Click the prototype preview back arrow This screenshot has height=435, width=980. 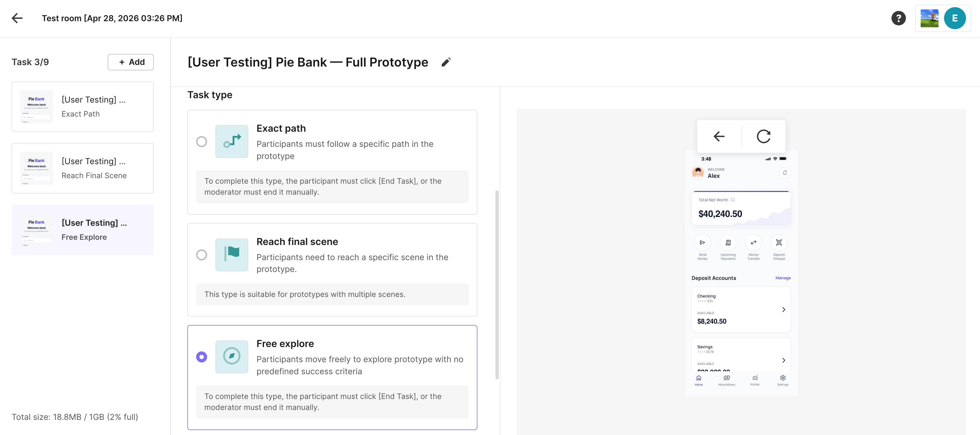tap(719, 136)
